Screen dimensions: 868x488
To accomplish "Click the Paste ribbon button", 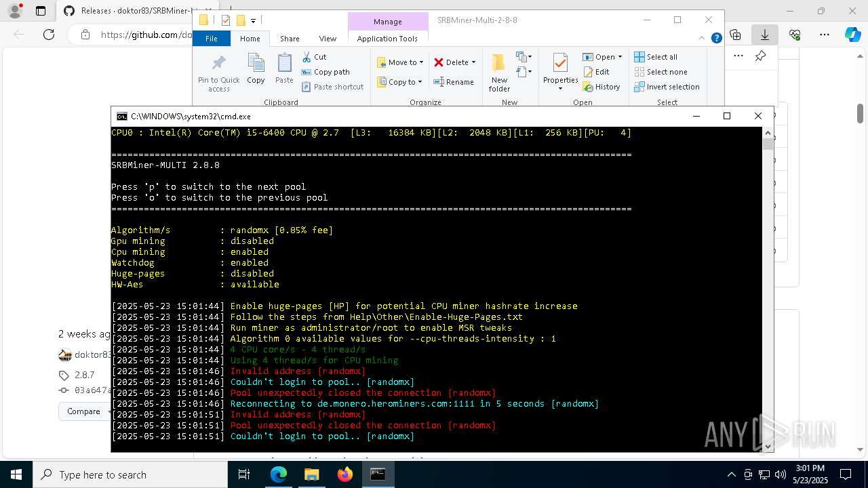I will coord(284,69).
